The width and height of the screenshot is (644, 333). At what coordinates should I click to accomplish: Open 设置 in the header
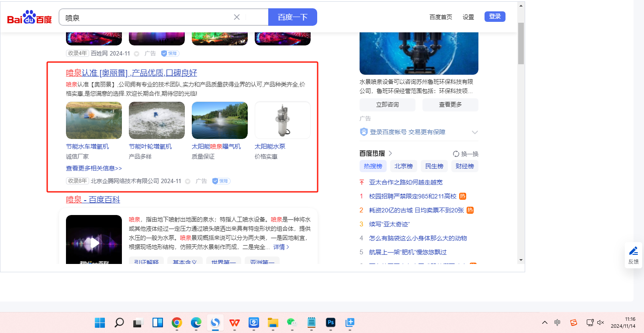468,17
